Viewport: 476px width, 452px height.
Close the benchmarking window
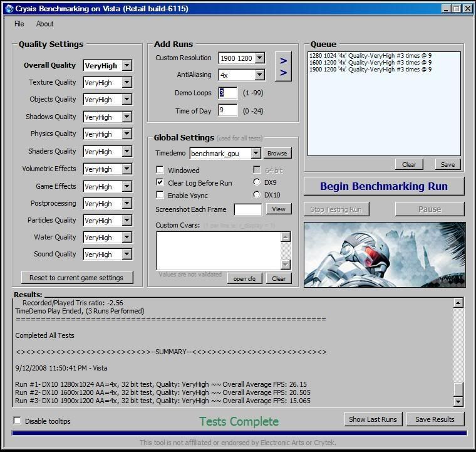click(x=468, y=9)
